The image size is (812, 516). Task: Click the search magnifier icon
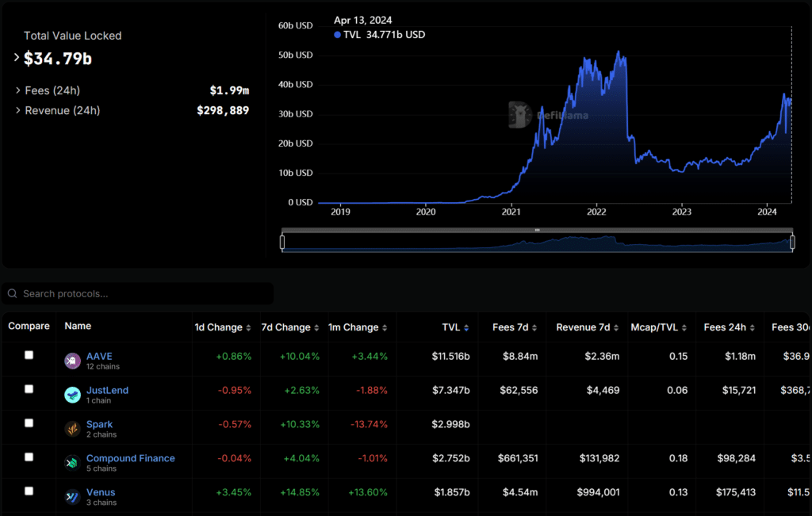pos(13,293)
